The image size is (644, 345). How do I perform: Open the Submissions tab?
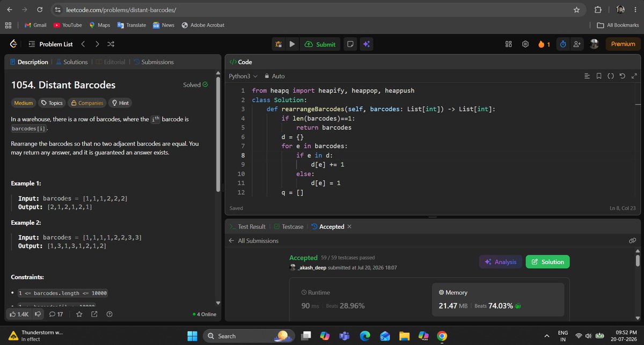point(154,62)
